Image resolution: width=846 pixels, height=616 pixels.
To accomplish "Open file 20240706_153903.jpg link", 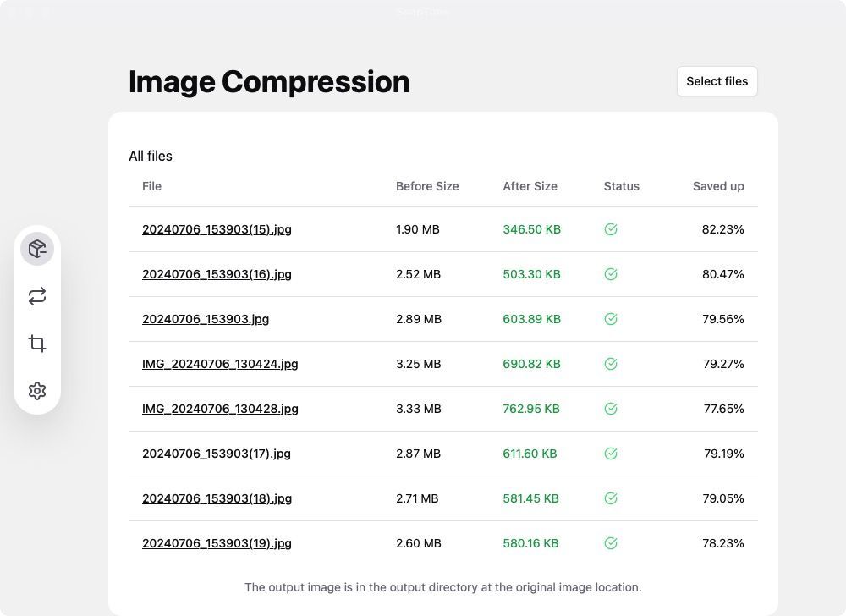I will pos(206,319).
